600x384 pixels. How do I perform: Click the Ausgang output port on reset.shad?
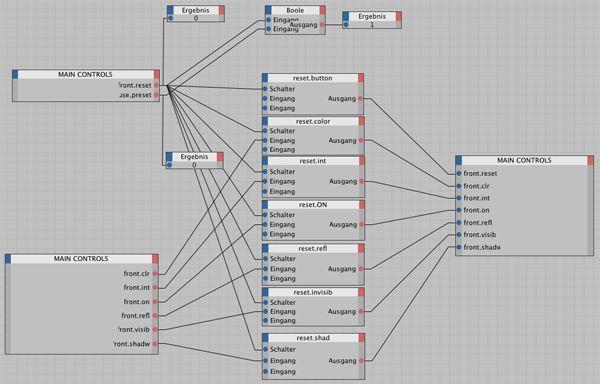pos(361,361)
